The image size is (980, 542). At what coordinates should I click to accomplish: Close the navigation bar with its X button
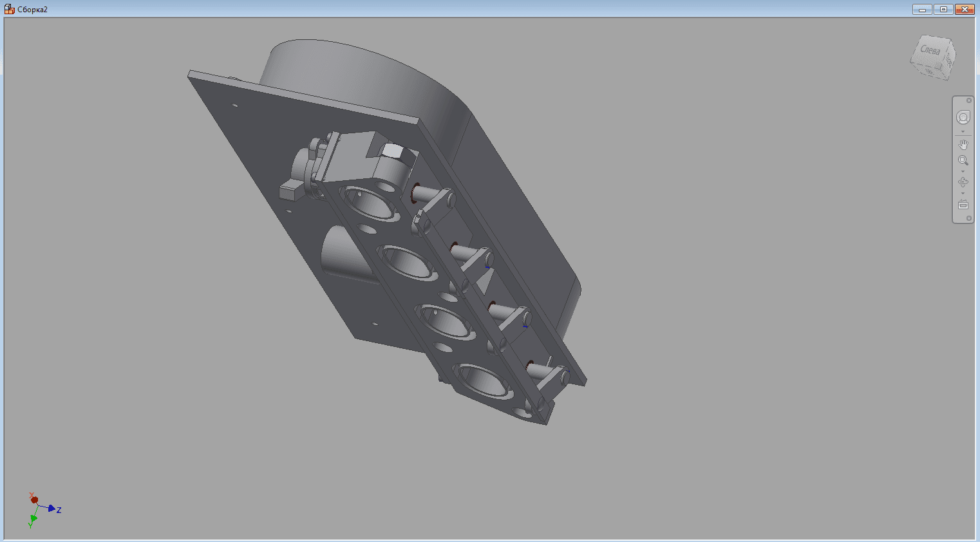(968, 100)
